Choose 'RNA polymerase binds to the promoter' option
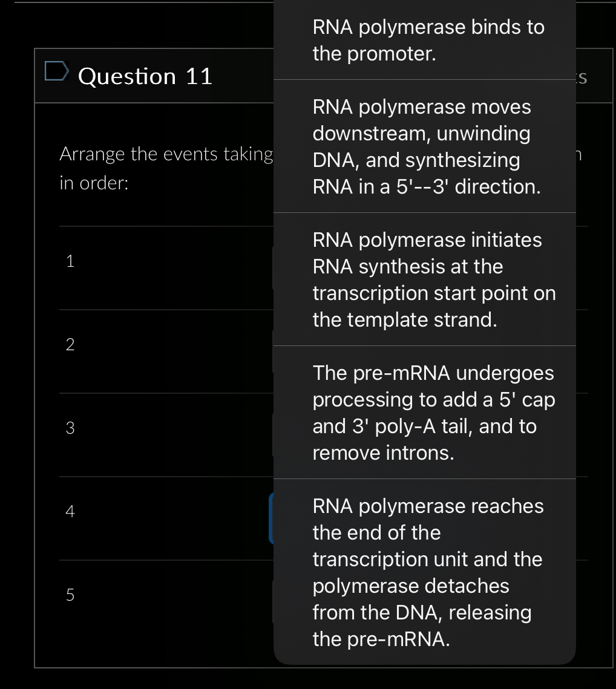This screenshot has width=616, height=689. [425, 40]
